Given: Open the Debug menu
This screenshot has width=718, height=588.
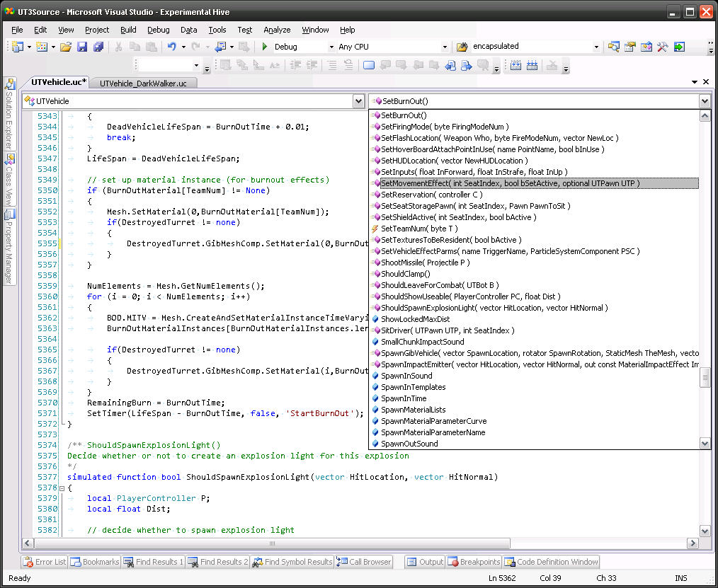Looking at the screenshot, I should 158,30.
